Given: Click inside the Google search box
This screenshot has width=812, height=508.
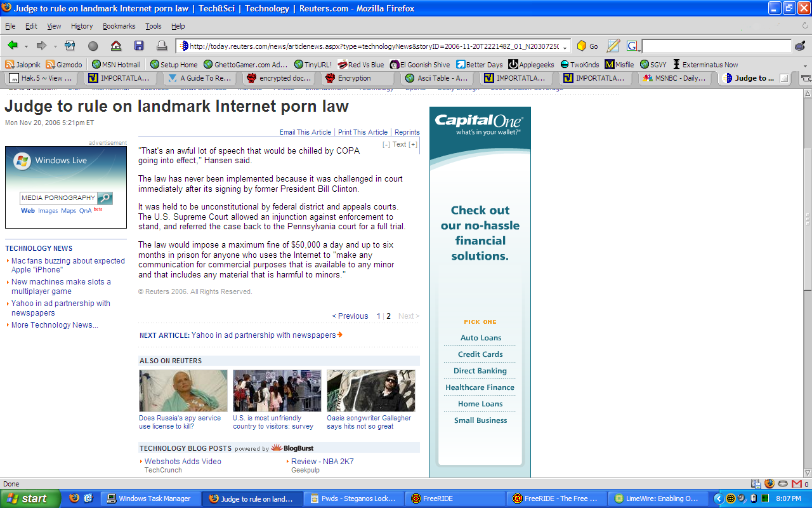Looking at the screenshot, I should click(717, 46).
